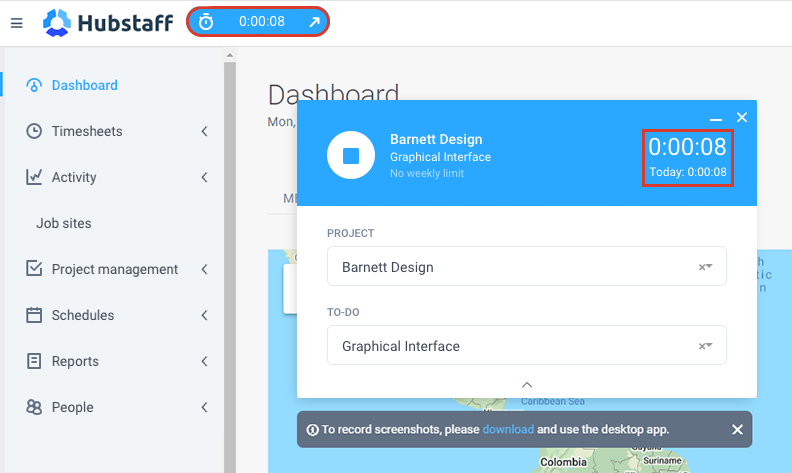
Task: Open Dashboard from the sidebar
Action: tap(84, 85)
